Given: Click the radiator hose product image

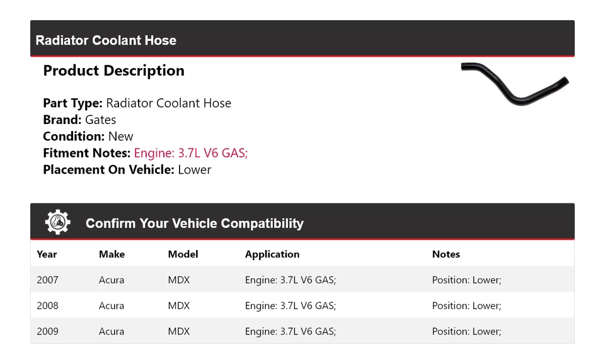Looking at the screenshot, I should [x=514, y=84].
